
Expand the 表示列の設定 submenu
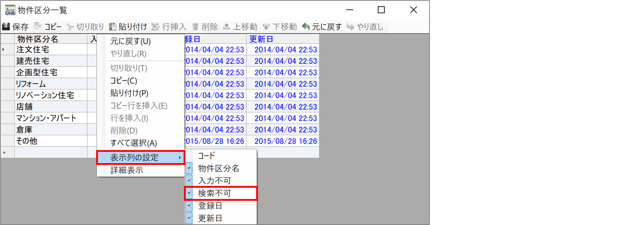pyautogui.click(x=141, y=158)
